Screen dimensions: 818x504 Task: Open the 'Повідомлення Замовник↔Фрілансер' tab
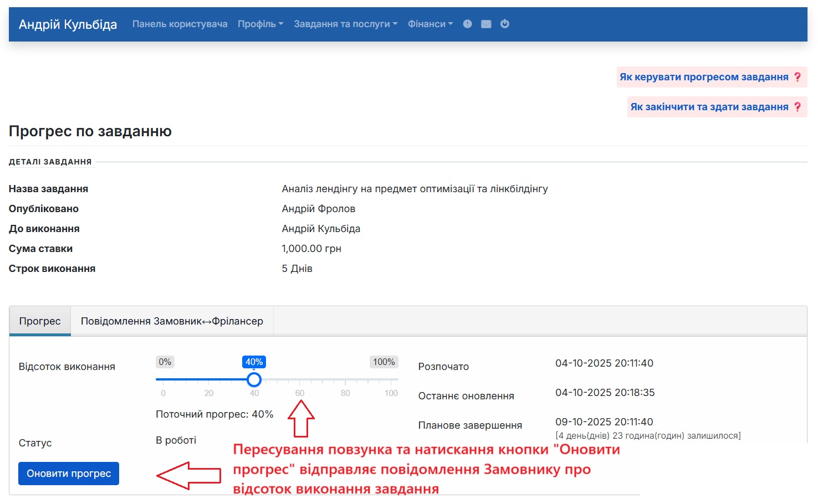[172, 321]
